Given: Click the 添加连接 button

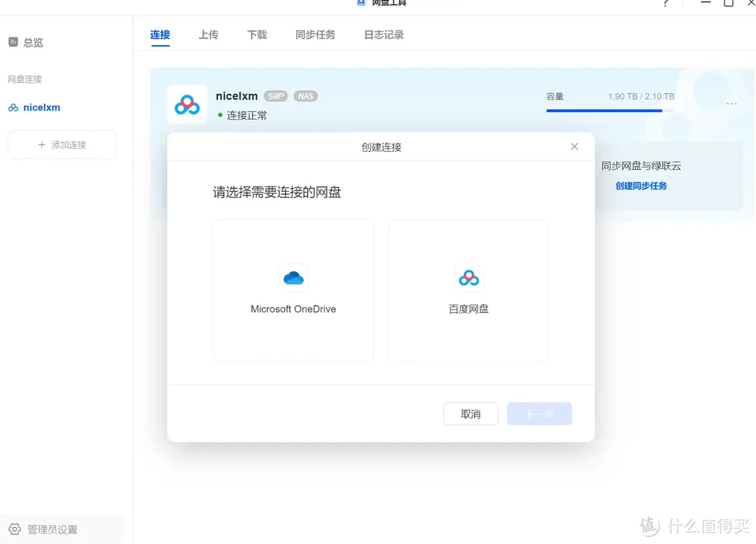Looking at the screenshot, I should pyautogui.click(x=62, y=144).
